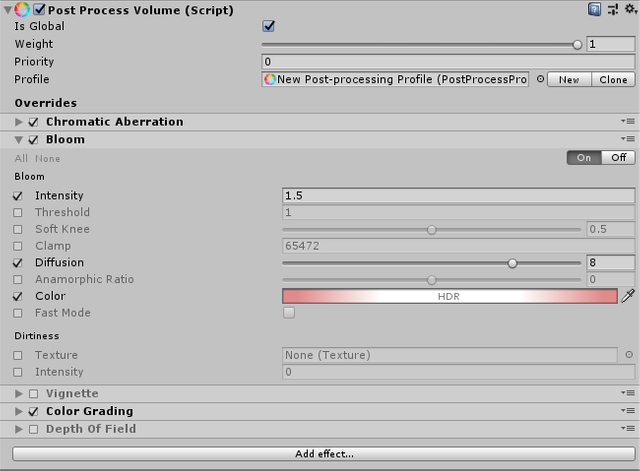This screenshot has height=471, width=640.
Task: Open the Bloom effect options menu icon
Action: [x=627, y=140]
